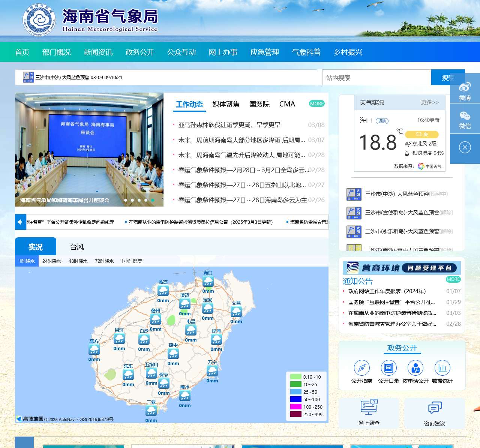Select 72时降水 map tab

tap(104, 261)
